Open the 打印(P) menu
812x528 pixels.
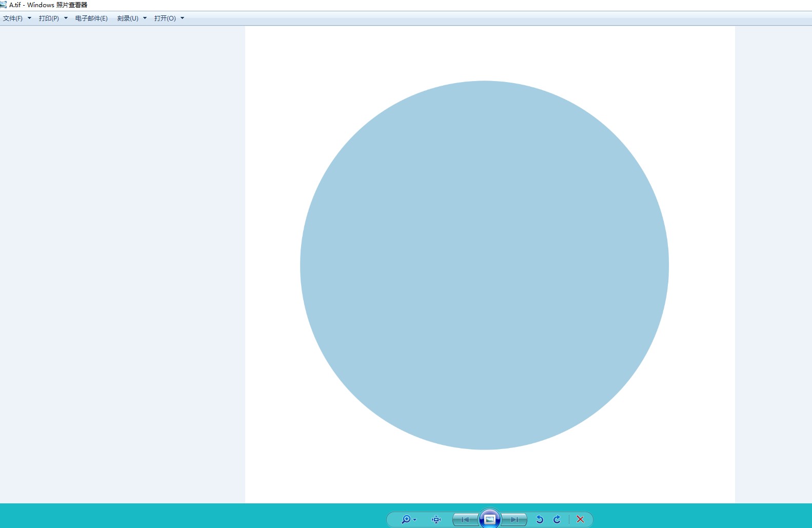[49, 18]
